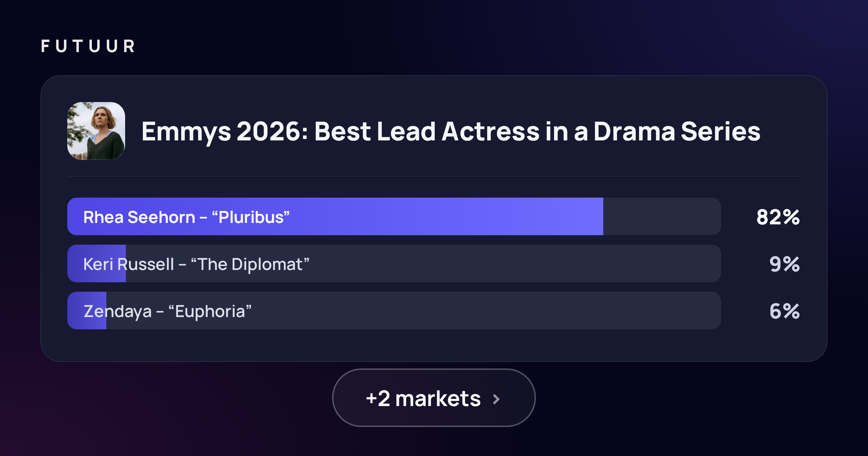Click the empty track of Keri Russell bar
Image resolution: width=868 pixels, height=456 pixels.
[x=424, y=263]
